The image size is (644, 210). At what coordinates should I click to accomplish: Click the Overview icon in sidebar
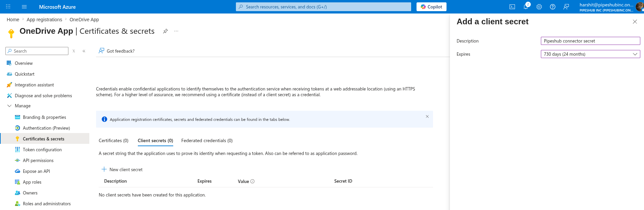pyautogui.click(x=9, y=63)
